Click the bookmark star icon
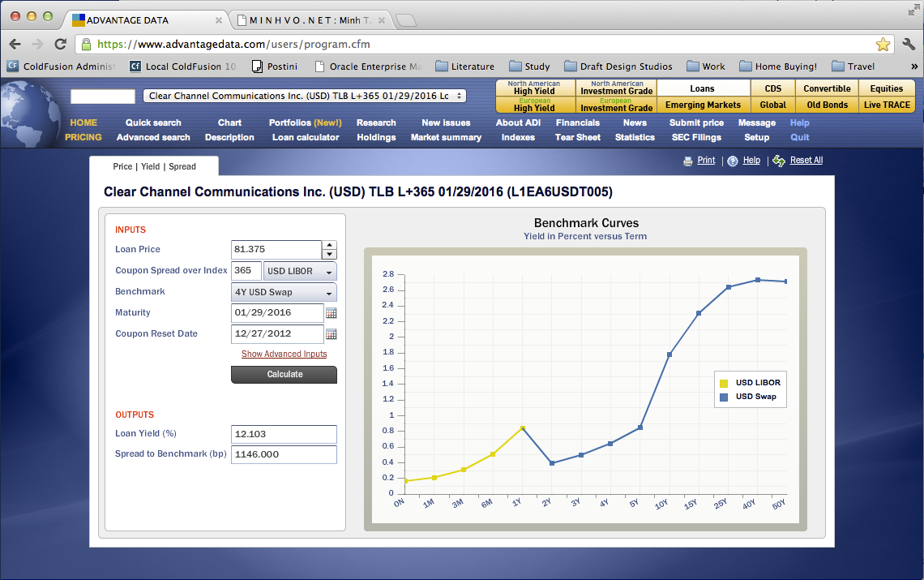924x580 pixels. (882, 45)
